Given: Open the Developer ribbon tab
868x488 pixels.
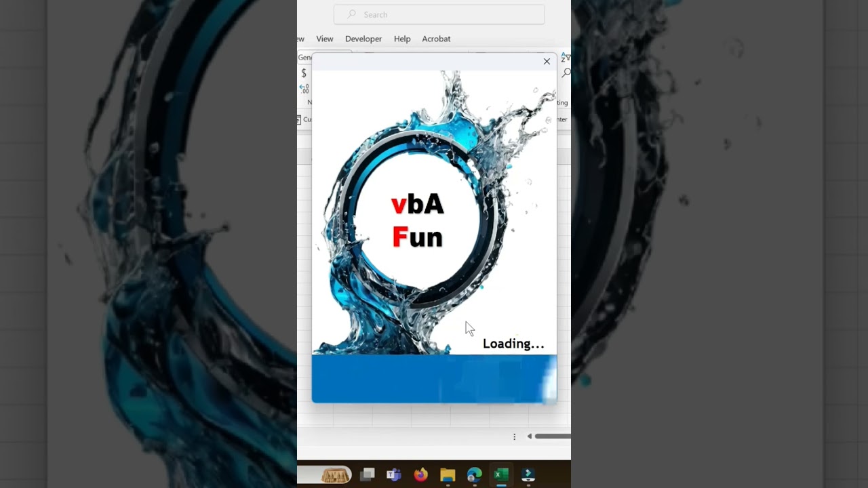Looking at the screenshot, I should click(x=363, y=39).
